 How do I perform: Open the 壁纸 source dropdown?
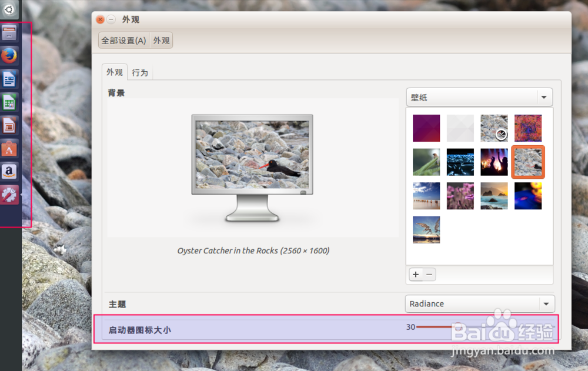pyautogui.click(x=479, y=97)
